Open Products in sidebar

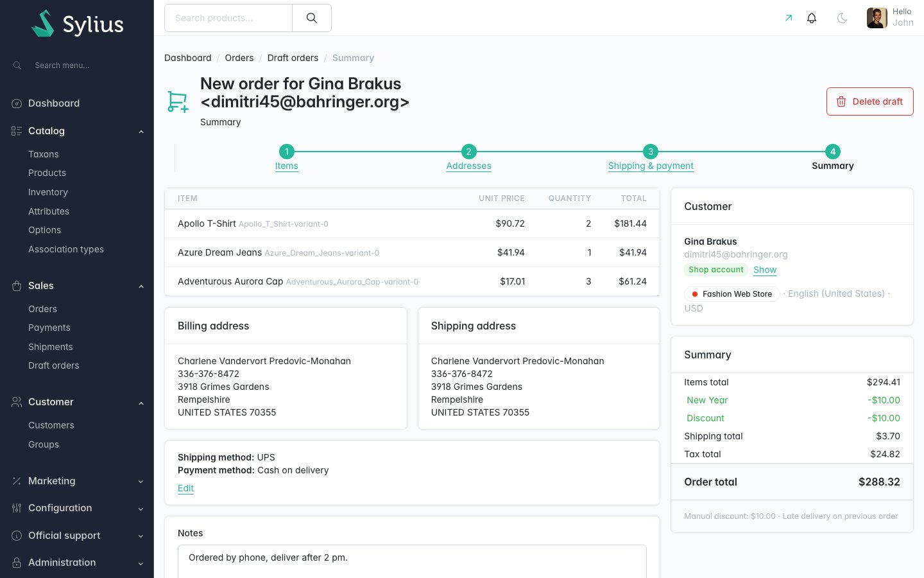47,173
